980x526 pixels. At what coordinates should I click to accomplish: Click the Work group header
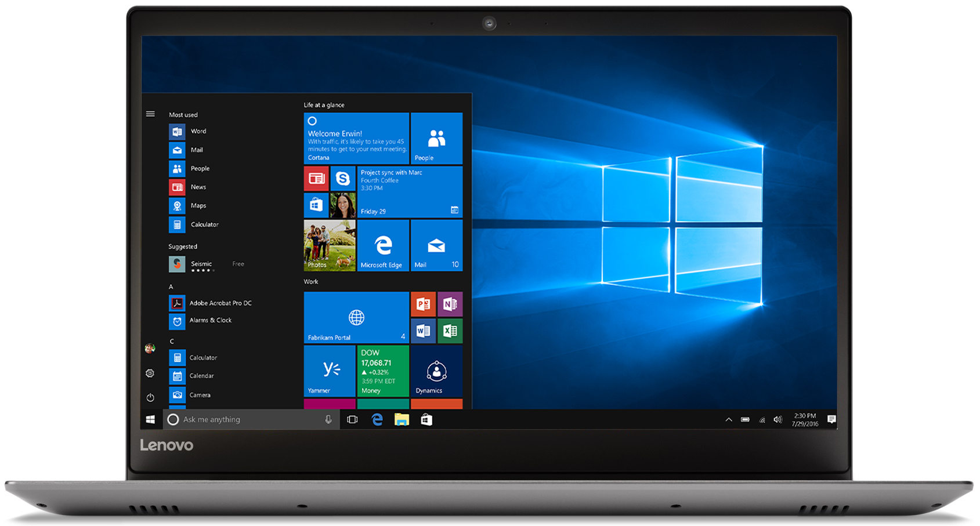point(311,282)
